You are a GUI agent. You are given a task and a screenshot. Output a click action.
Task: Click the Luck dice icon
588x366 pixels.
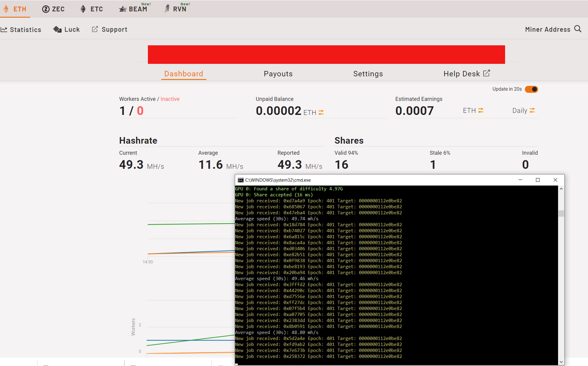coord(57,29)
